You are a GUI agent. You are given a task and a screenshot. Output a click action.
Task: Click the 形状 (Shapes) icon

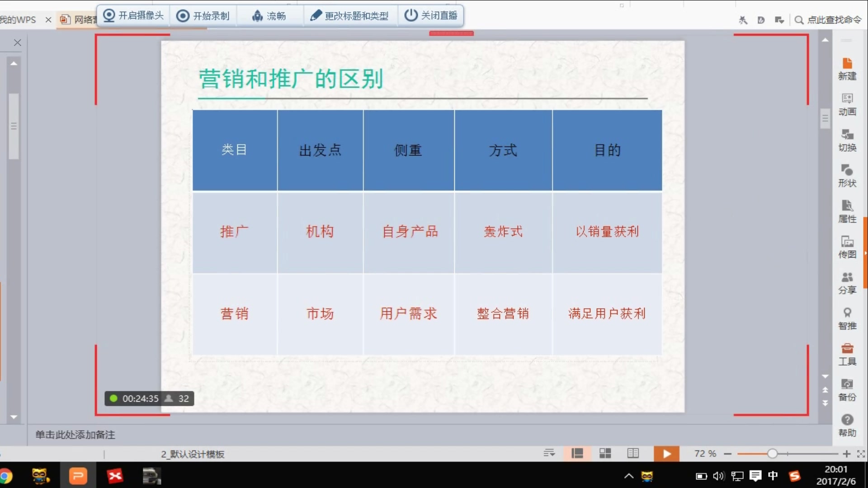click(x=847, y=175)
